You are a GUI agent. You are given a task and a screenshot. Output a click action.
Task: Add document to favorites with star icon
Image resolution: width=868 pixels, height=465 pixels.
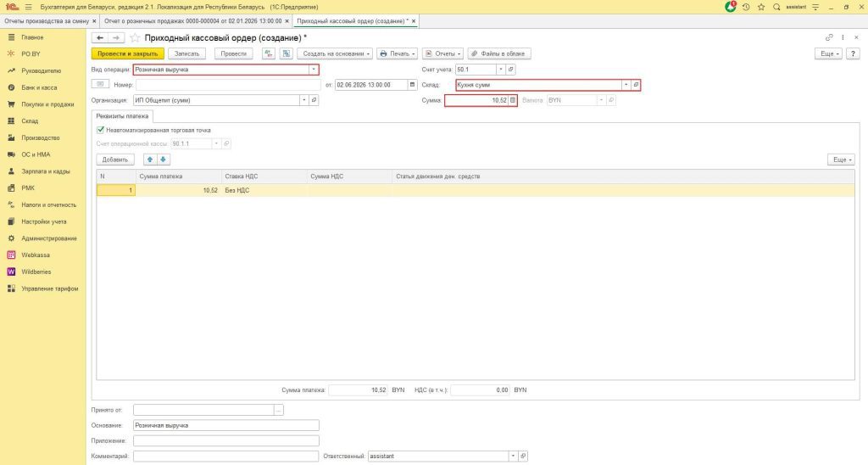(x=135, y=38)
